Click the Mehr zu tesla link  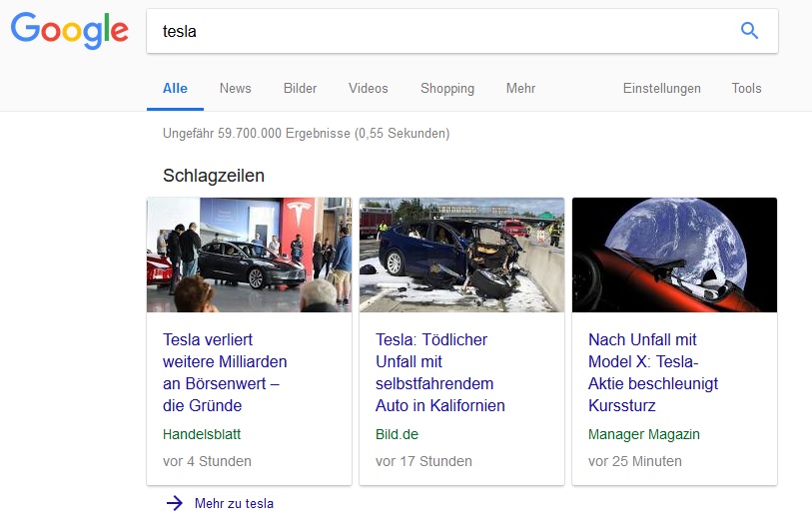pyautogui.click(x=234, y=503)
